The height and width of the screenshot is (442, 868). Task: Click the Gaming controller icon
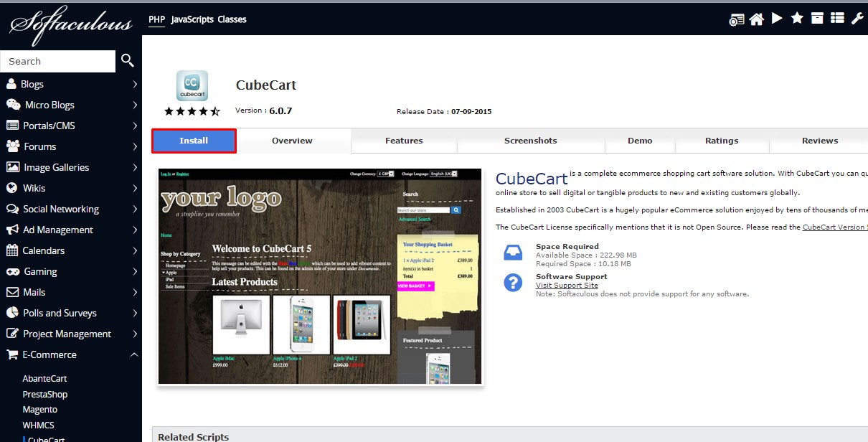click(12, 271)
